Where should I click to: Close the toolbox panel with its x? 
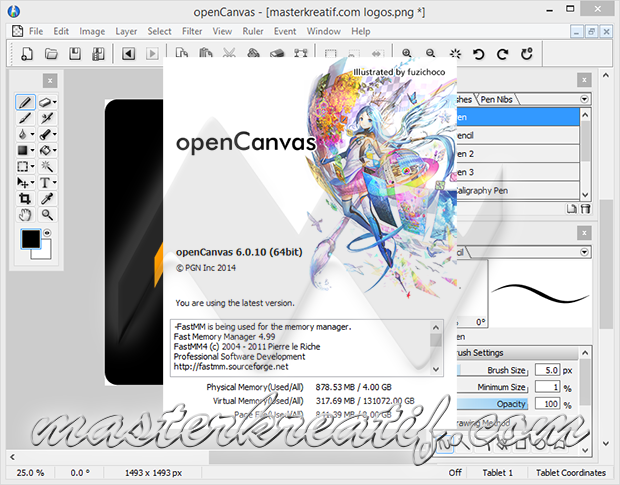coord(50,81)
